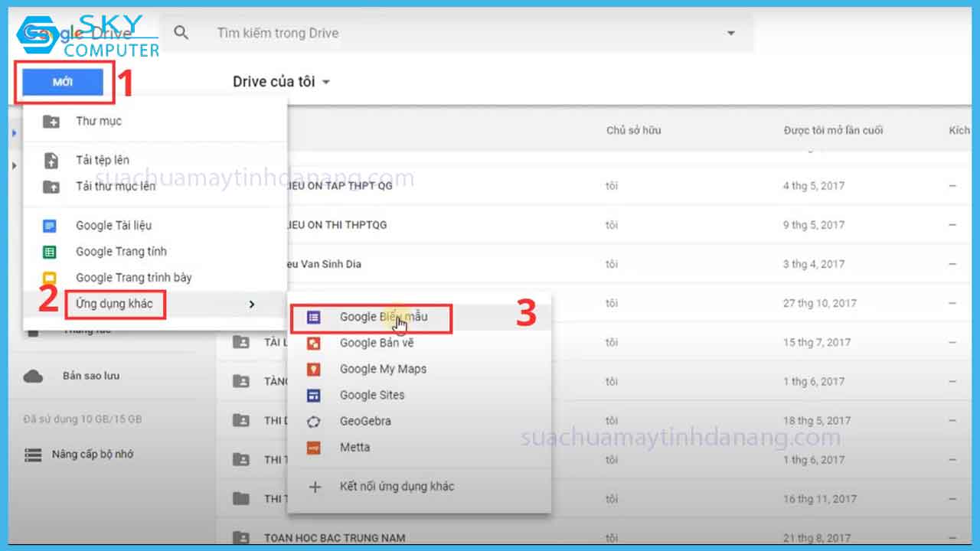The width and height of the screenshot is (980, 551).
Task: Click the plus icon for connecting apps
Action: [x=314, y=487]
